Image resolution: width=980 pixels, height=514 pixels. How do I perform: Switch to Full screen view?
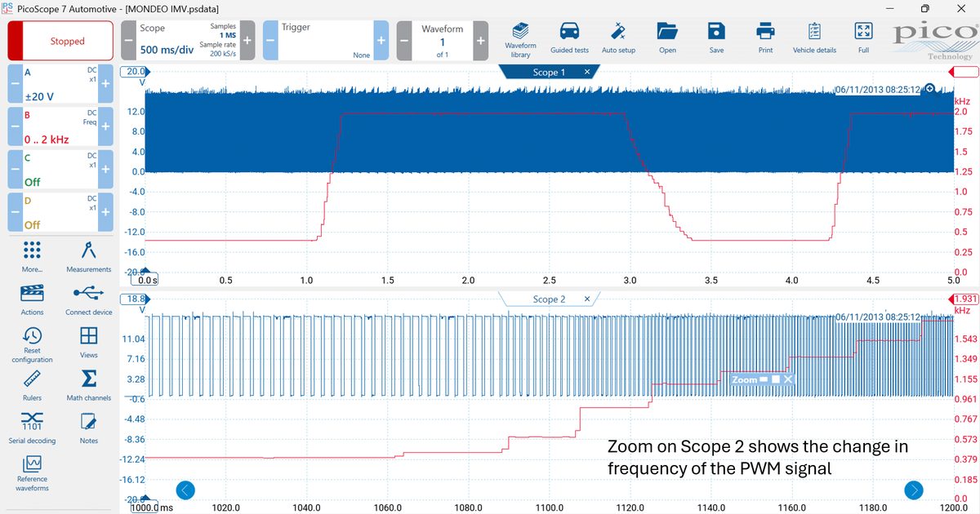coord(863,38)
